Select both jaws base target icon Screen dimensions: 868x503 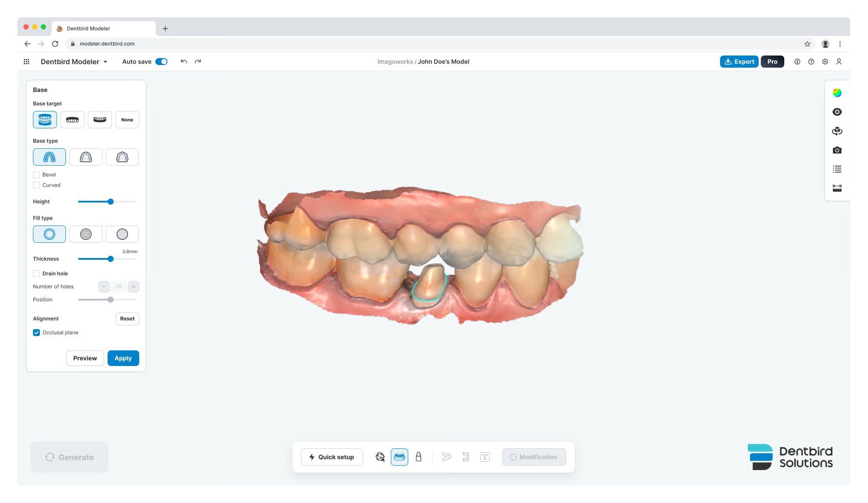pos(45,120)
